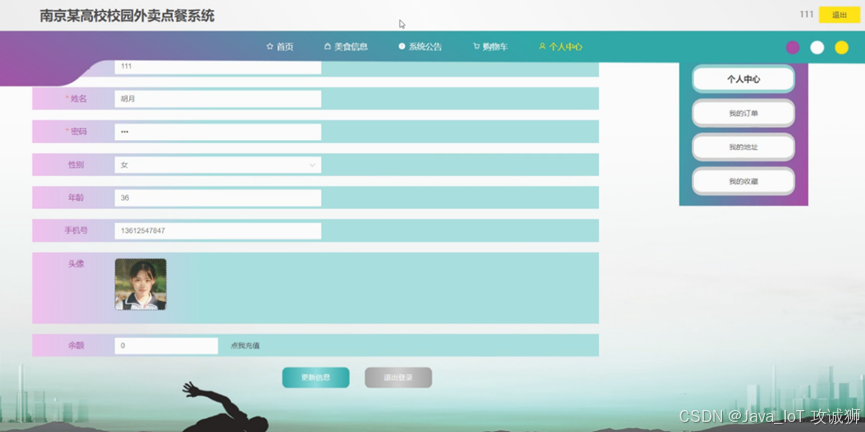Click the grey 退出登录 button
The image size is (865, 432).
(x=398, y=377)
